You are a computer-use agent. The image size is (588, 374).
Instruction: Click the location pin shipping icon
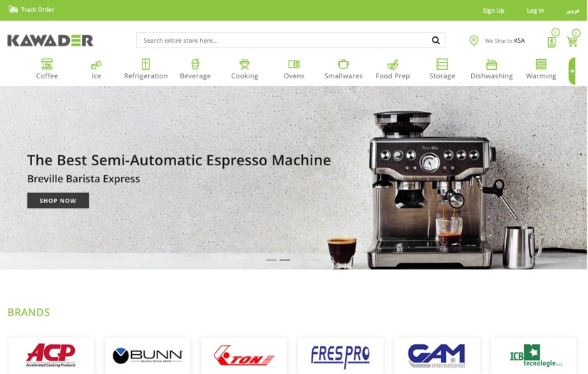[x=474, y=41]
